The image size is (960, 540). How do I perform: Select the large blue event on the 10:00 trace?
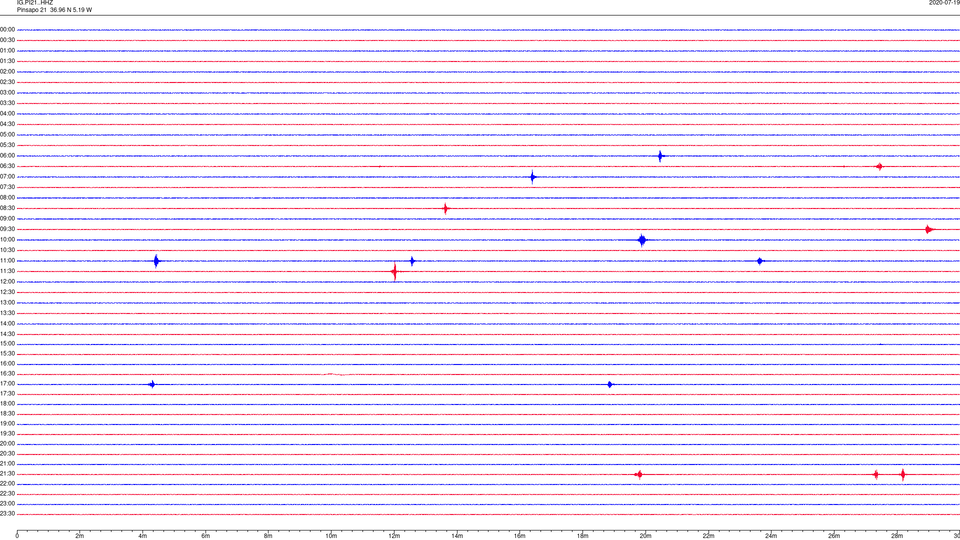(642, 240)
